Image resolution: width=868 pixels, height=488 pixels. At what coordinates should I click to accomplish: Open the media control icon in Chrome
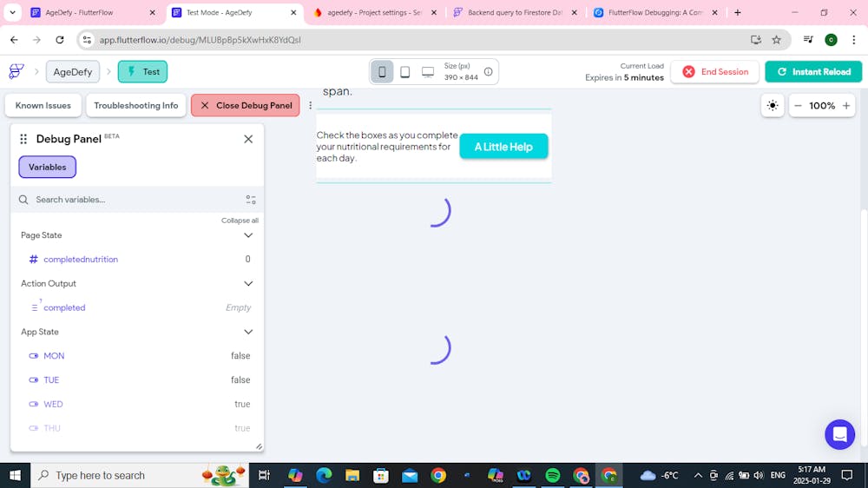click(808, 40)
